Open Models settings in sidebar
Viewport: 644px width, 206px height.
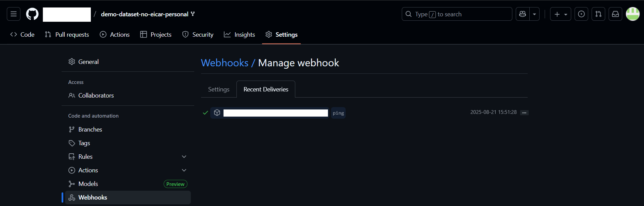[x=128, y=184]
